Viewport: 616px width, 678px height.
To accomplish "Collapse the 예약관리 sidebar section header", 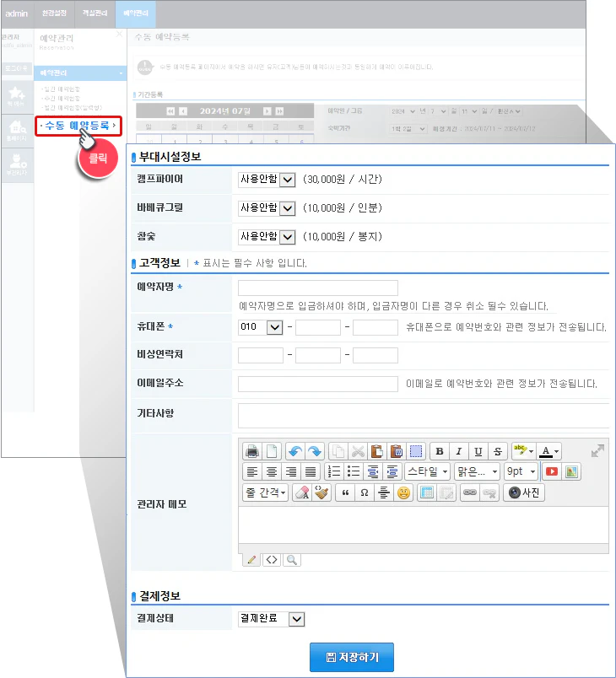I will point(80,73).
